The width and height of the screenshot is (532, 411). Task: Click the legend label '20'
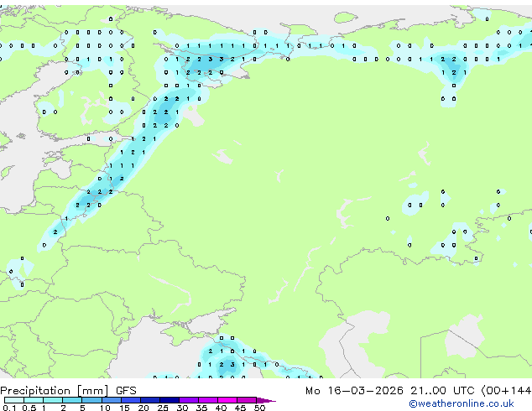click(143, 408)
